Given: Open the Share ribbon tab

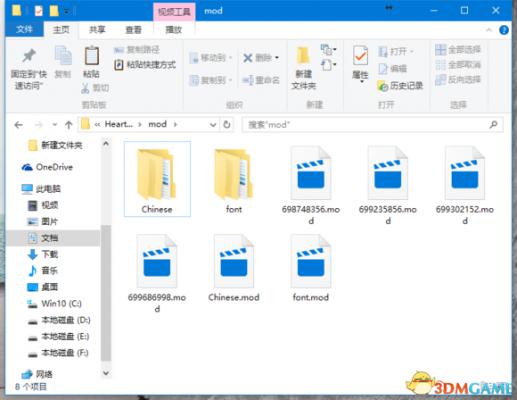Looking at the screenshot, I should click(x=97, y=30).
